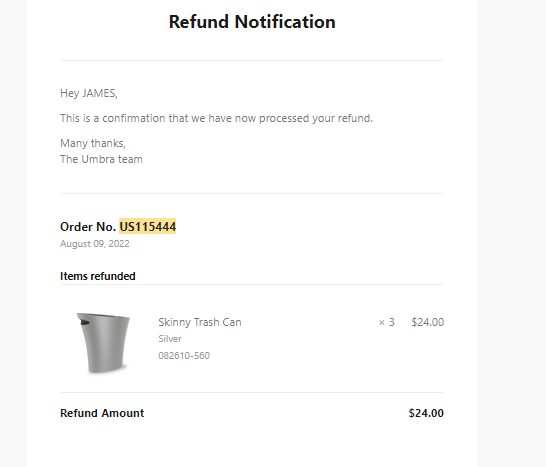Click the Silver color variant text
The image size is (546, 467).
coord(170,339)
